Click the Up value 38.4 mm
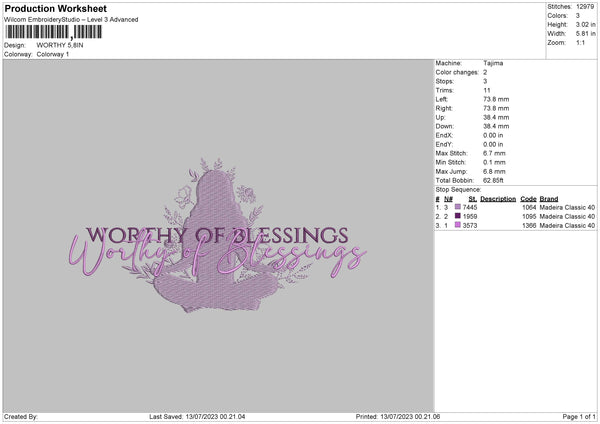600x424 pixels. (x=496, y=117)
